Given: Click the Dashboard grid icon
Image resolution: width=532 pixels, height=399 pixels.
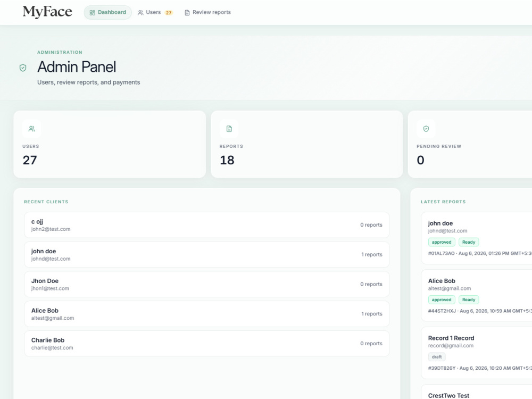Looking at the screenshot, I should pos(92,13).
